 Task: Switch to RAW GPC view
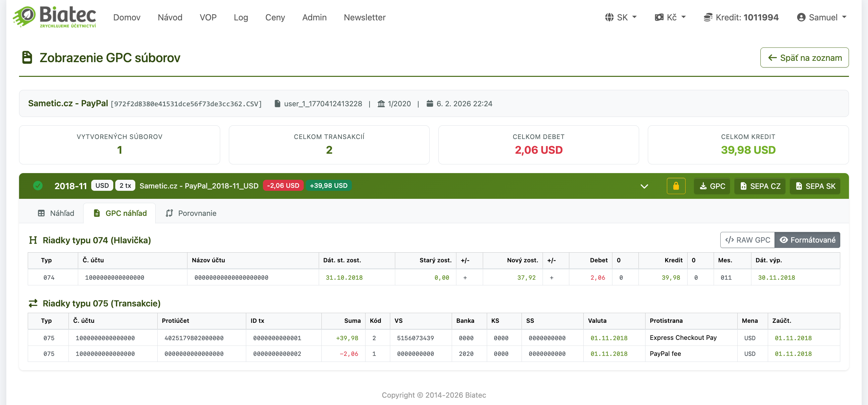click(747, 240)
